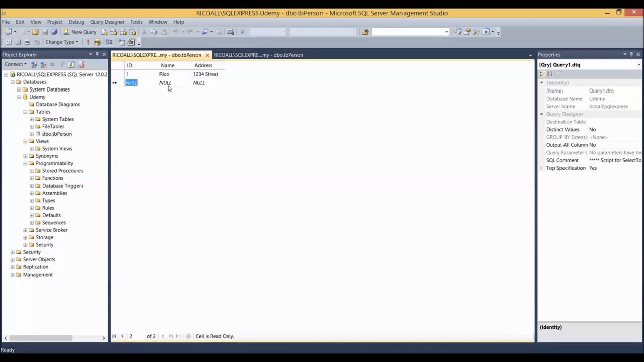Image resolution: width=644 pixels, height=362 pixels.
Task: Click Alphabetical sort icon in Properties panel
Action: click(550, 74)
